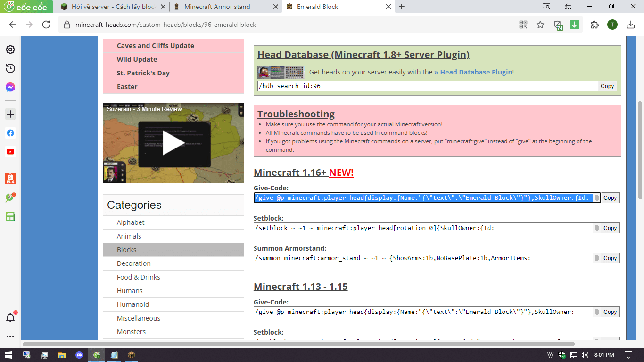Copy the Minecraft 1.16+ Give-Code
This screenshot has width=644, height=362.
click(610, 198)
